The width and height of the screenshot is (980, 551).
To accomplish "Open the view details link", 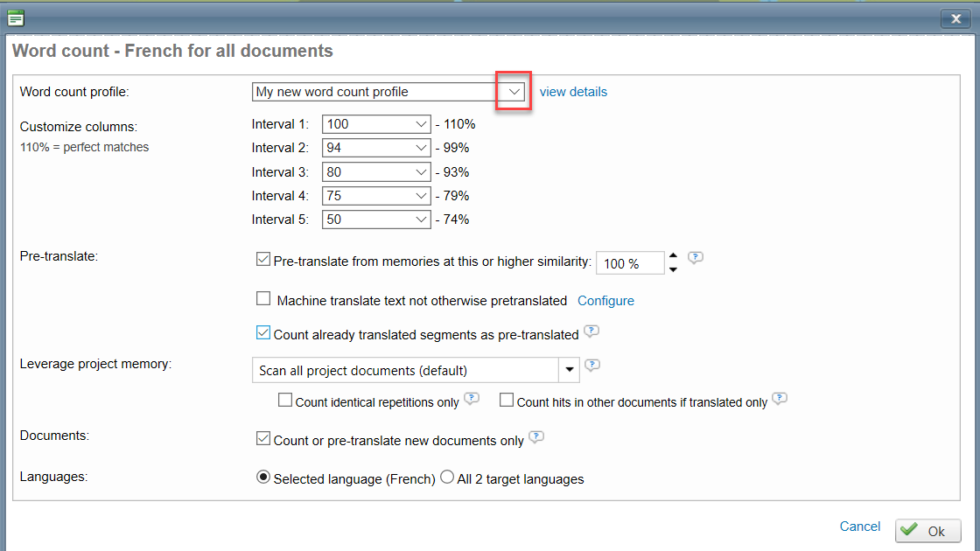I will tap(573, 92).
